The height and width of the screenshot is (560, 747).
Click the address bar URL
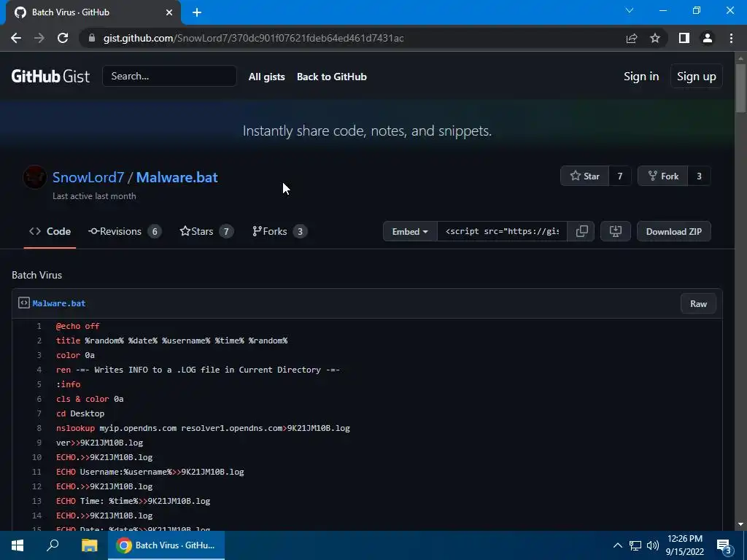pyautogui.click(x=253, y=38)
